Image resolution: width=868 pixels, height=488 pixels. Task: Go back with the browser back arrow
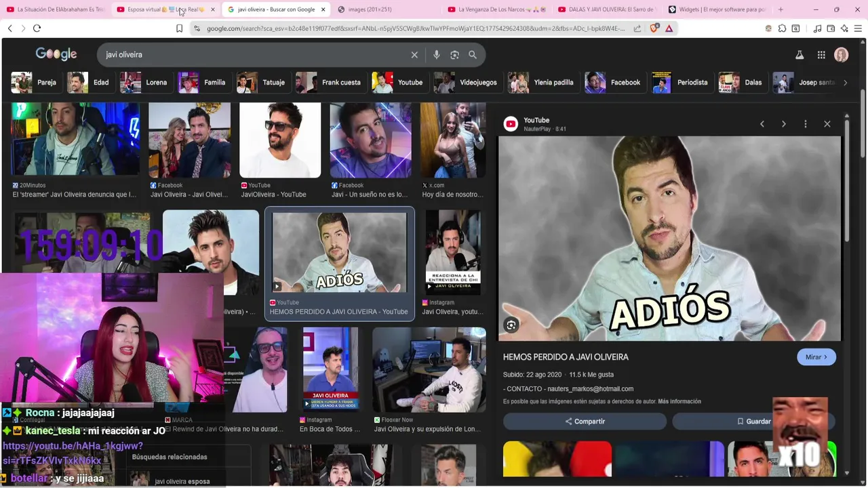pos(10,28)
